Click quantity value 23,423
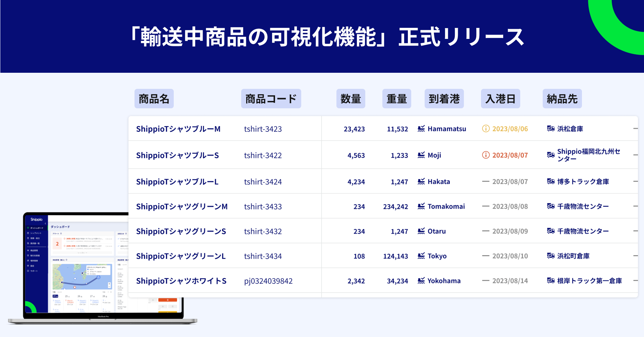The width and height of the screenshot is (644, 337). click(x=354, y=129)
